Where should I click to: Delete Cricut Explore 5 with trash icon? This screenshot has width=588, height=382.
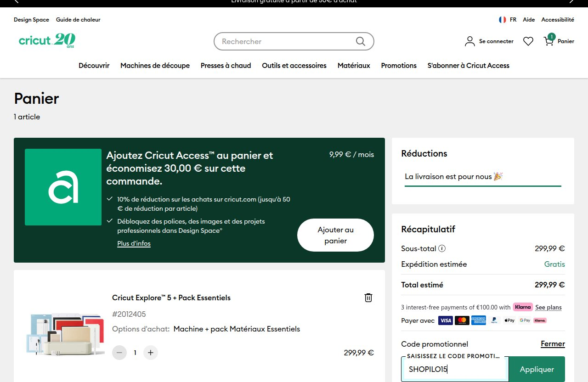[x=368, y=298]
